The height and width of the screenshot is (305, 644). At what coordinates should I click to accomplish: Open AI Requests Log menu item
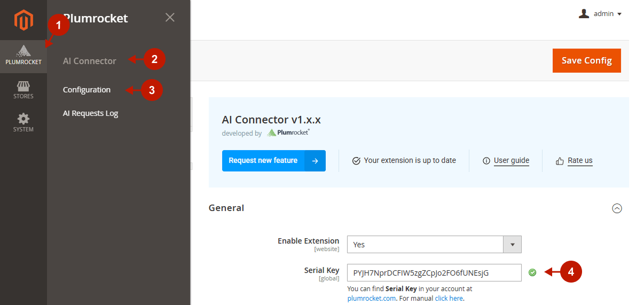click(x=90, y=113)
